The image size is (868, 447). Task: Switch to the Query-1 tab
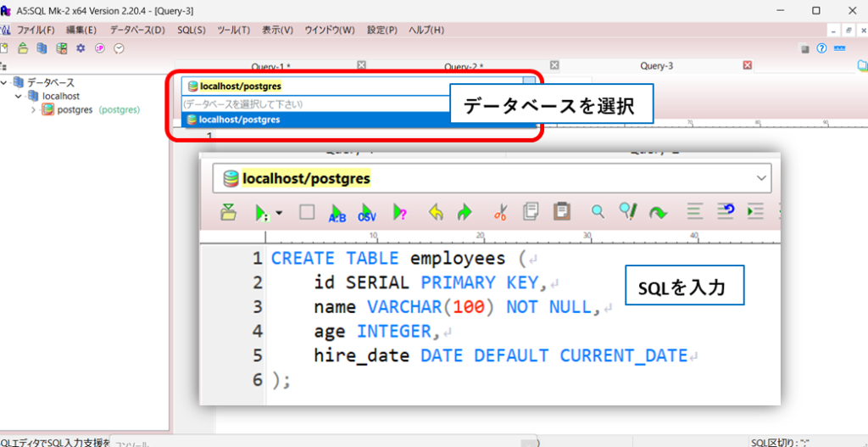pyautogui.click(x=271, y=66)
